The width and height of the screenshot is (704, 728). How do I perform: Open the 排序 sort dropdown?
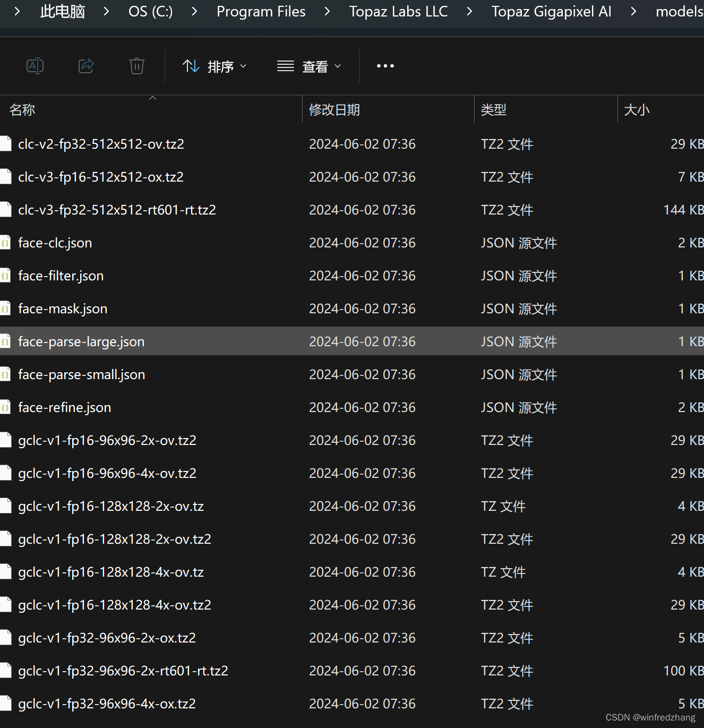(214, 66)
